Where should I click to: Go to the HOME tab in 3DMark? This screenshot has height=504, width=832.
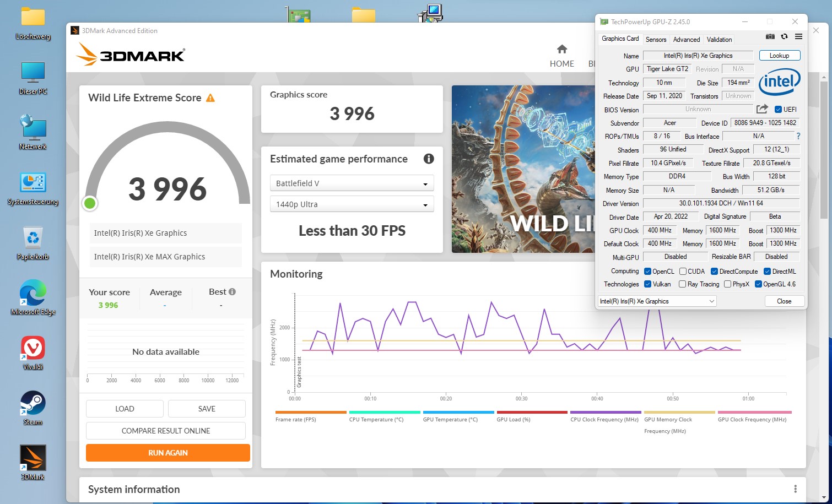coord(562,56)
